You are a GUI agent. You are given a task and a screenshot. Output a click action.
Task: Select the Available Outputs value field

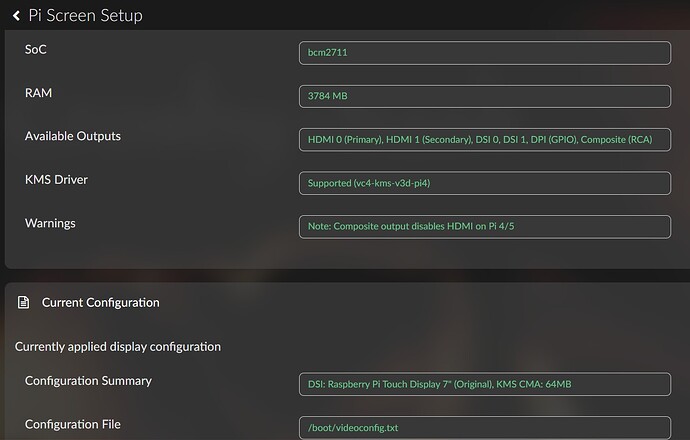click(485, 139)
